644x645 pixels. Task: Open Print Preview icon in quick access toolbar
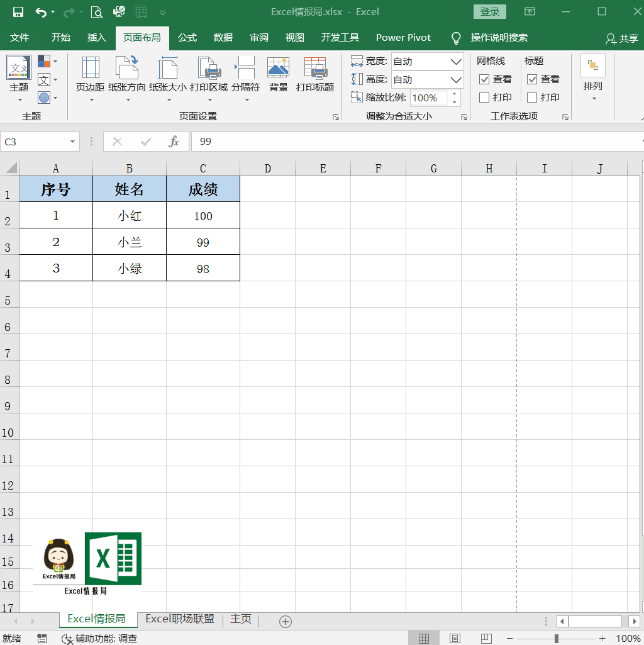(x=97, y=12)
